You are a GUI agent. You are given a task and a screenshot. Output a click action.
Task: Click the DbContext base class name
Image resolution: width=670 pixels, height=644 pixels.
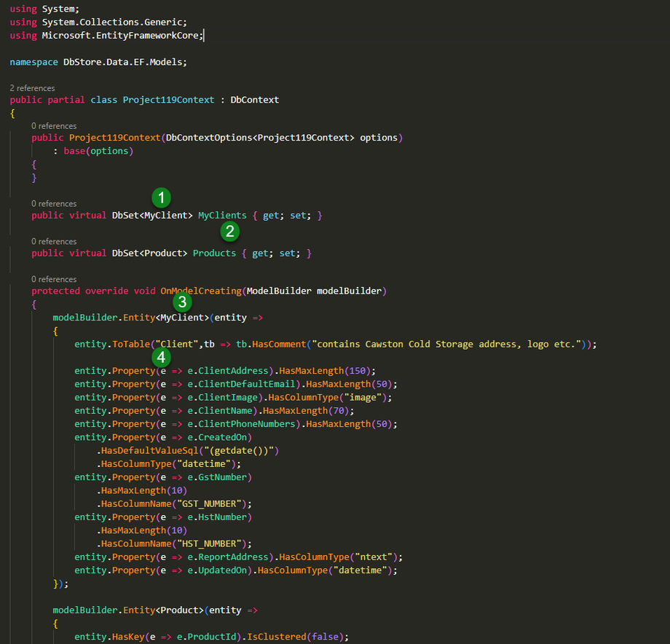pos(255,100)
